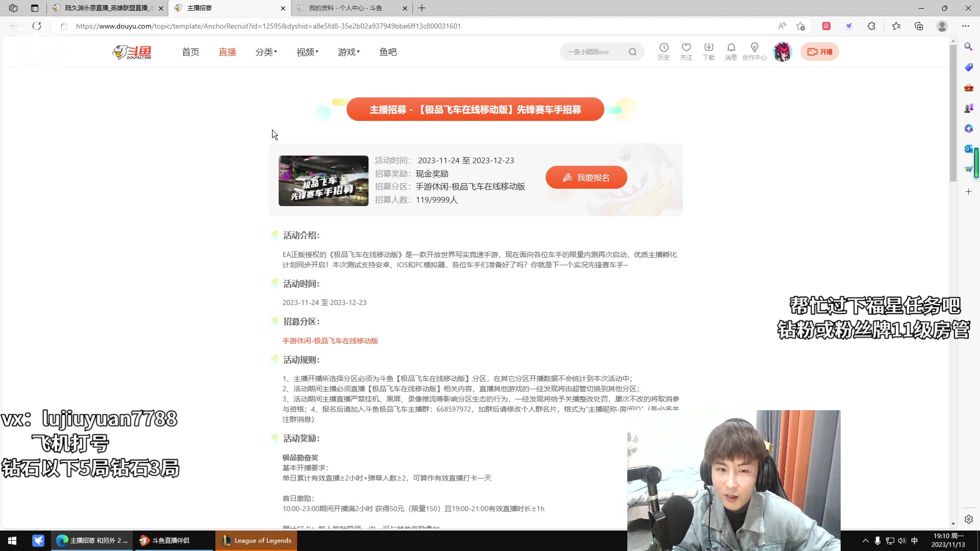Viewport: 980px width, 551px height.
Task: Click the 极品飞车 recruitment thumbnail image
Action: point(323,181)
